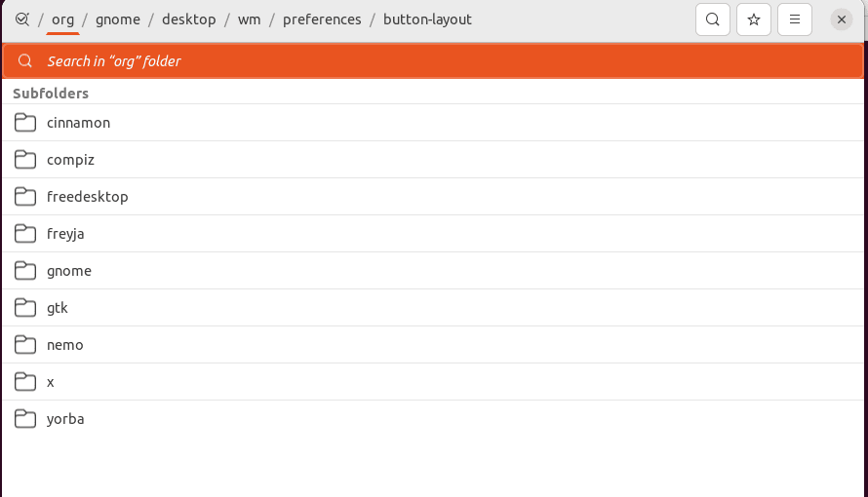Click folder icon beside compiz
The height and width of the screenshot is (497, 868).
click(25, 160)
